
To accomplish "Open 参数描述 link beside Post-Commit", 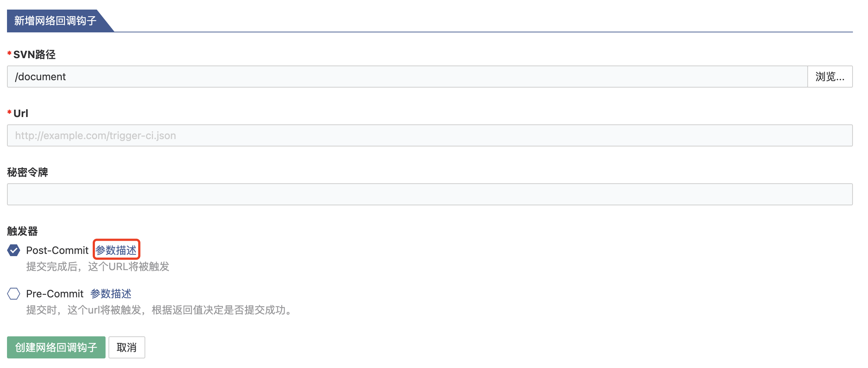I will [x=116, y=250].
